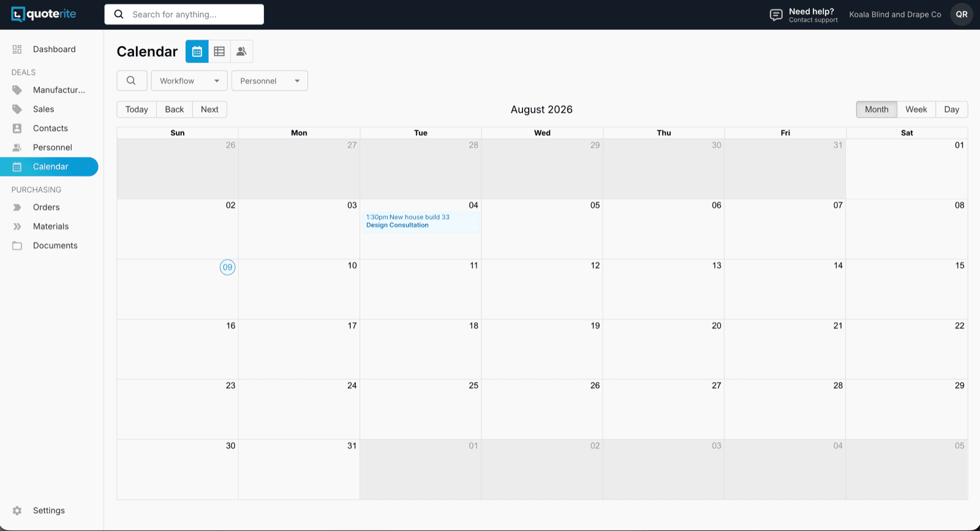Open Settings label at sidebar bottom
This screenshot has width=980, height=531.
pos(49,510)
